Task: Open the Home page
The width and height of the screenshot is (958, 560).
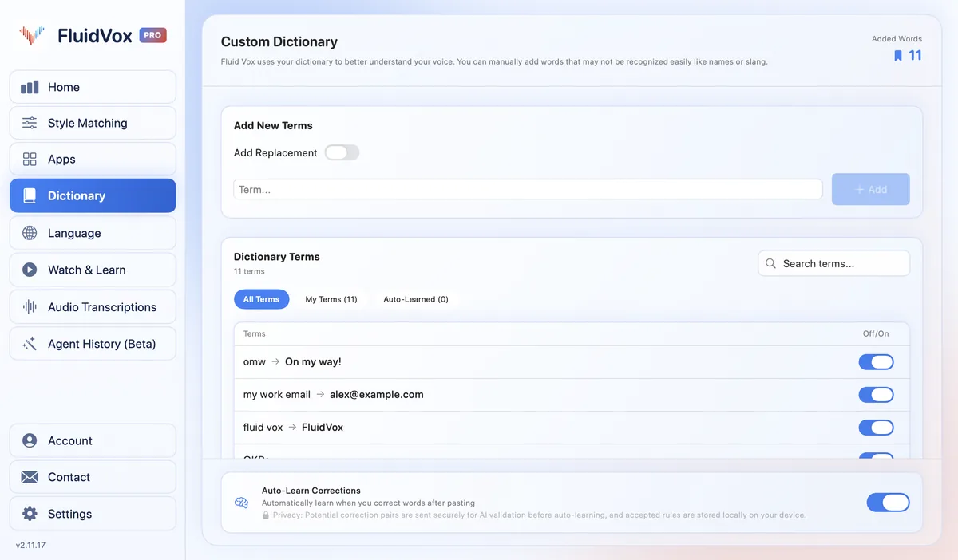Action: click(x=93, y=87)
